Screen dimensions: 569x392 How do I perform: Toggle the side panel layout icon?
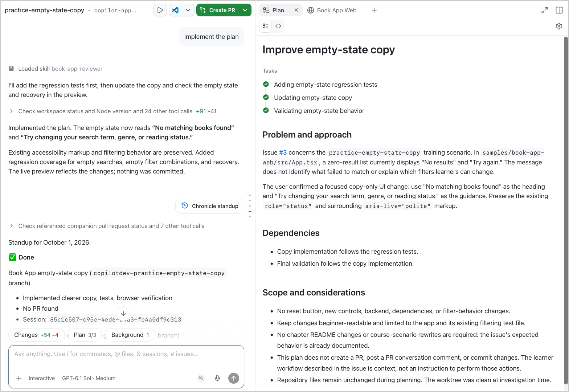pos(559,10)
